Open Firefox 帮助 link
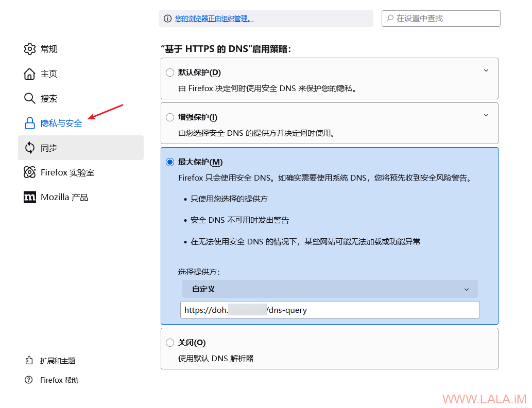The height and width of the screenshot is (408, 532). click(59, 380)
